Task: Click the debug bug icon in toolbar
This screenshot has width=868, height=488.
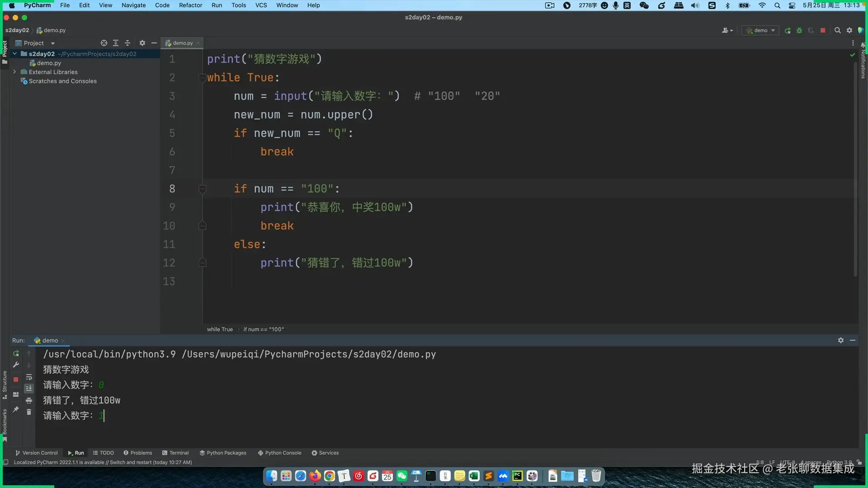Action: pos(799,30)
